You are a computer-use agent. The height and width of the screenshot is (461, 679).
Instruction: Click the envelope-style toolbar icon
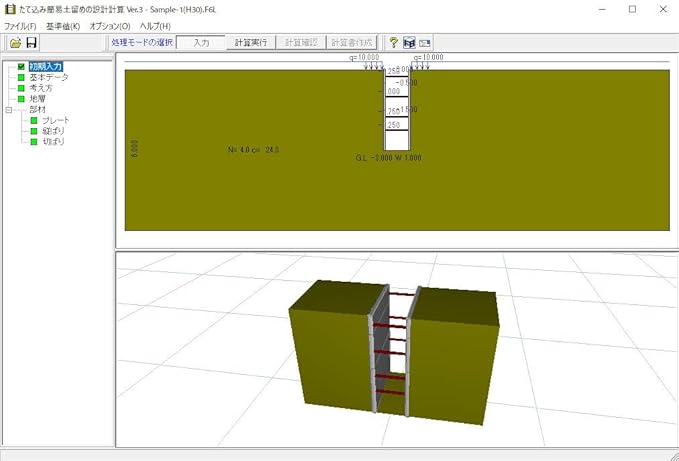(x=425, y=43)
